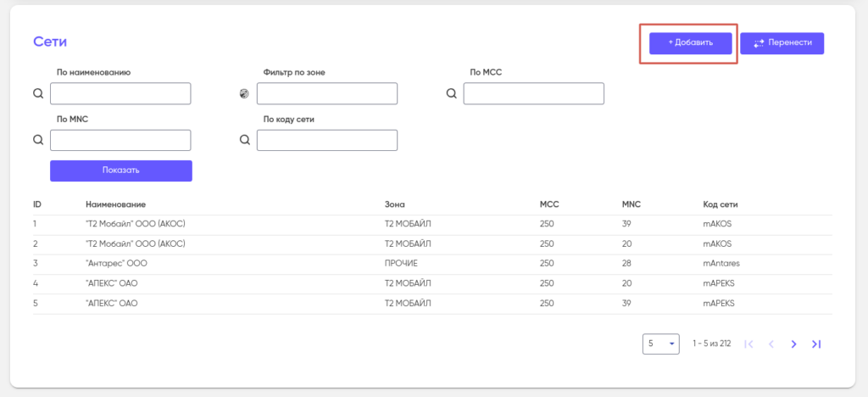The height and width of the screenshot is (397, 868).
Task: Jump to the last page of results
Action: (x=816, y=344)
